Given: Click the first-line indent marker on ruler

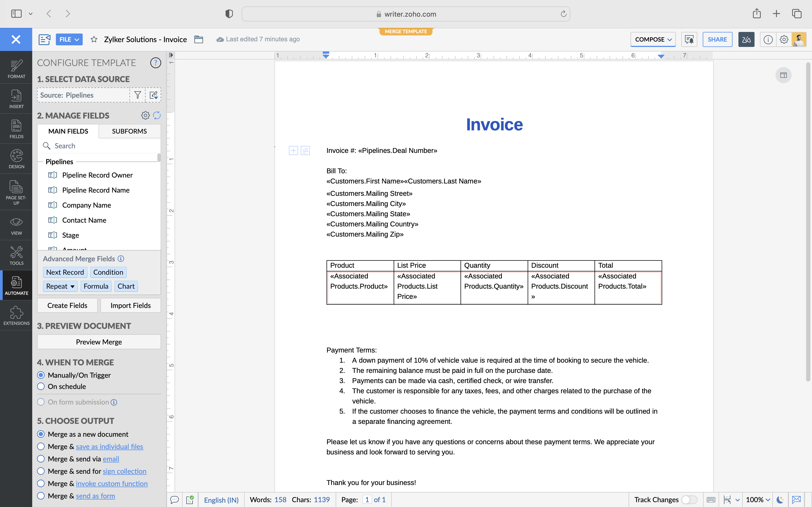Looking at the screenshot, I should tap(326, 53).
